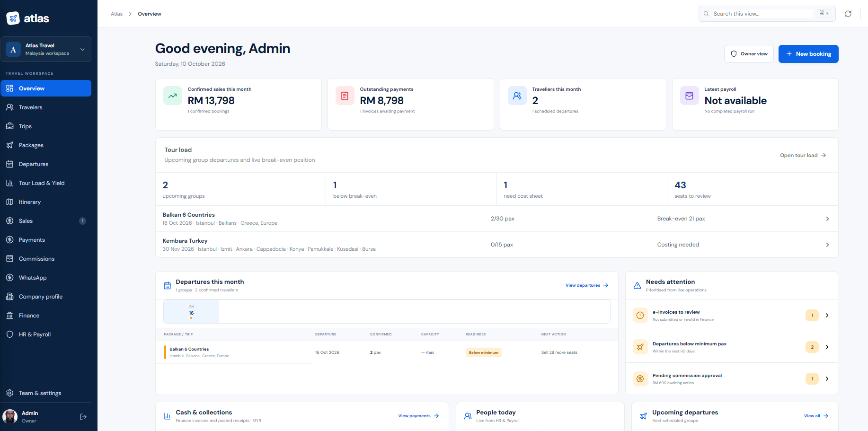Open the Atlas Travel workspace switcher
This screenshot has height=431, width=868.
tap(46, 49)
